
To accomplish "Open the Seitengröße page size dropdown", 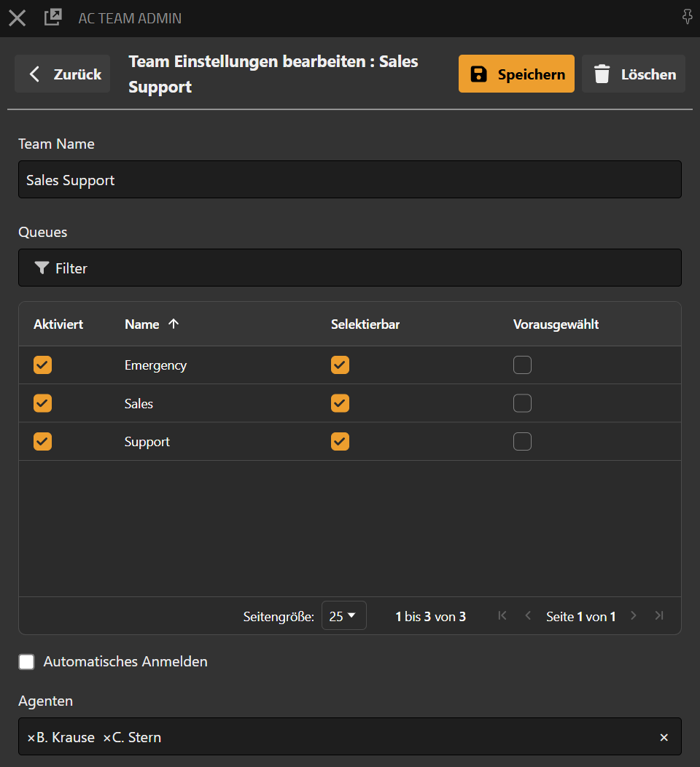I will coord(343,616).
